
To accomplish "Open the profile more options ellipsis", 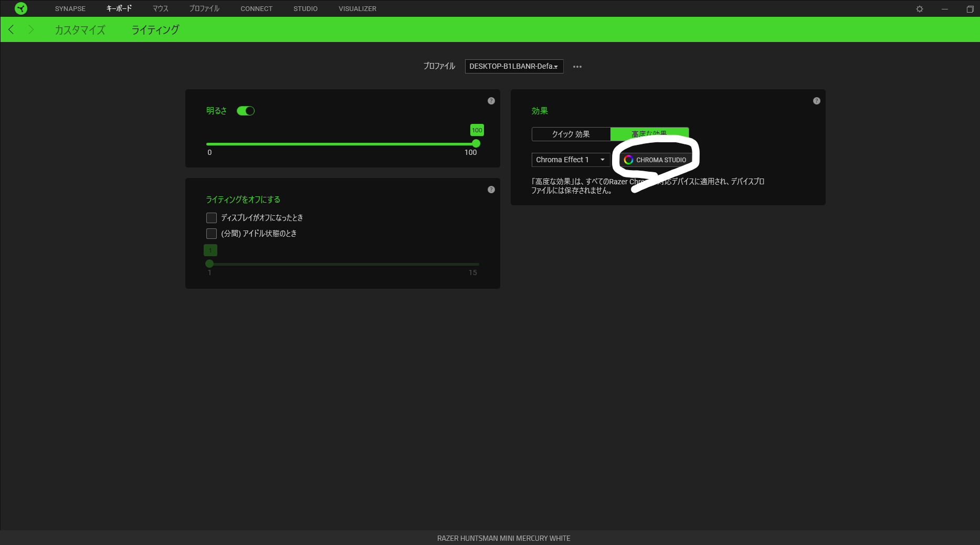I will tap(577, 67).
